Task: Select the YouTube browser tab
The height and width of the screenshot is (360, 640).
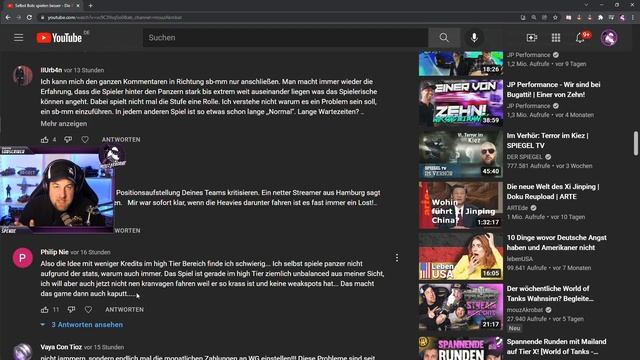Action: (x=43, y=6)
